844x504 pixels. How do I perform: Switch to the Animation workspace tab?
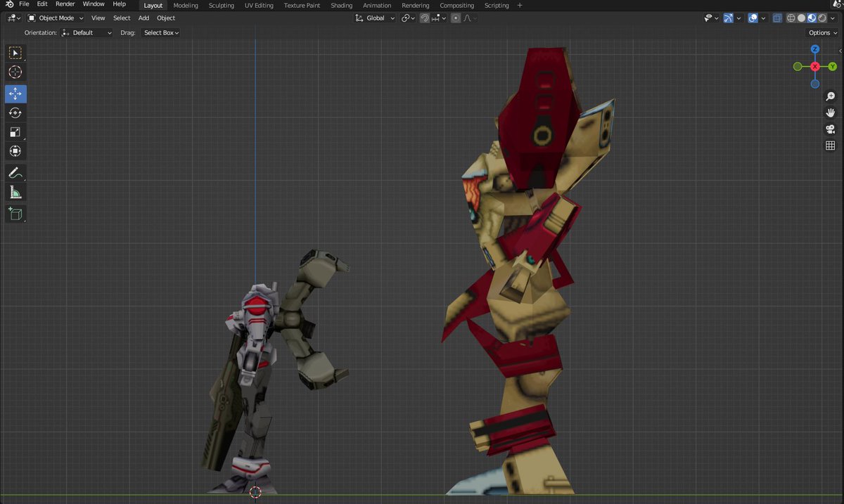377,5
